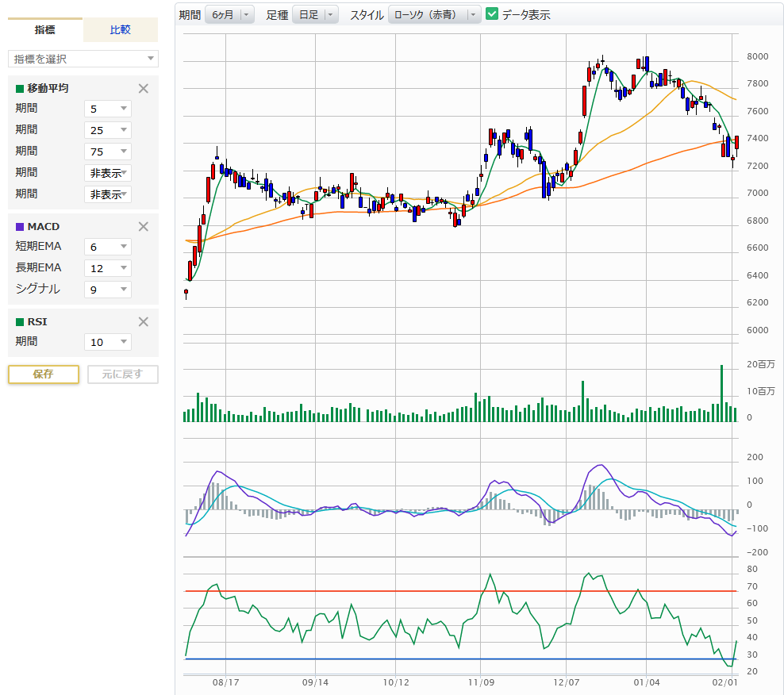This screenshot has width=784, height=695.
Task: Click the 元に戻す button
Action: pos(123,374)
